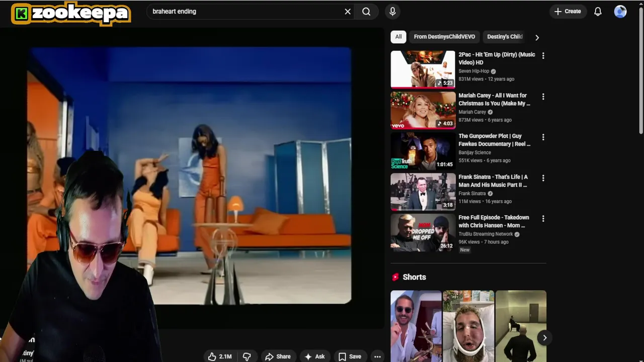The width and height of the screenshot is (644, 362).
Task: Open the Gunpowder Plot documentary thumbnail
Action: (423, 151)
